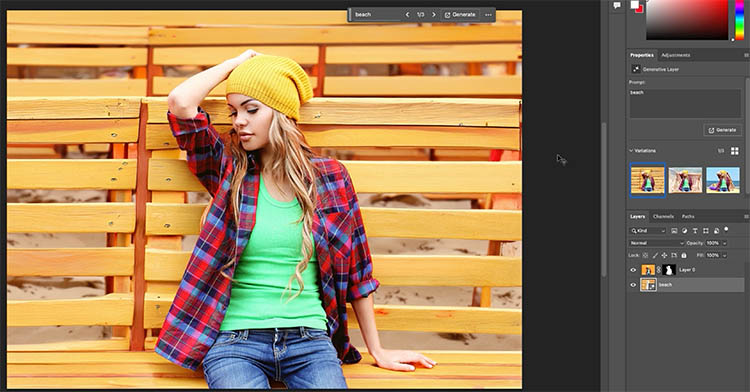Image resolution: width=750 pixels, height=392 pixels.
Task: Click the rainbow hue slider strip
Action: coord(739,20)
